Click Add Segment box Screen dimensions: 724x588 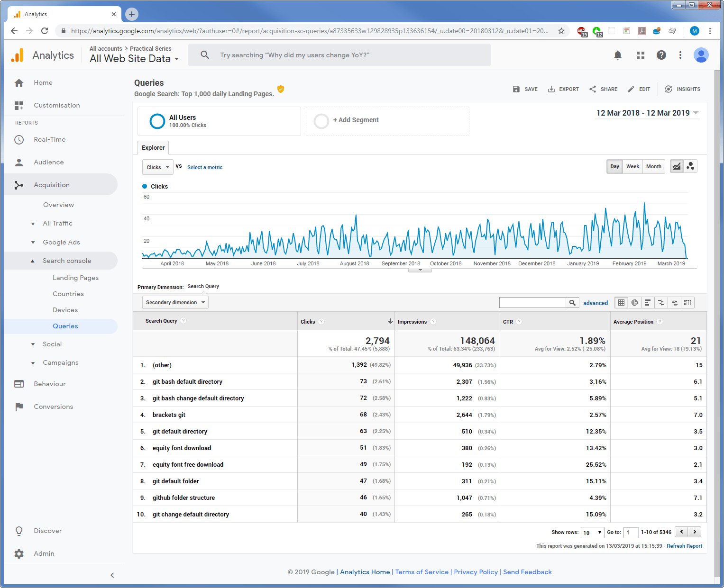(387, 121)
